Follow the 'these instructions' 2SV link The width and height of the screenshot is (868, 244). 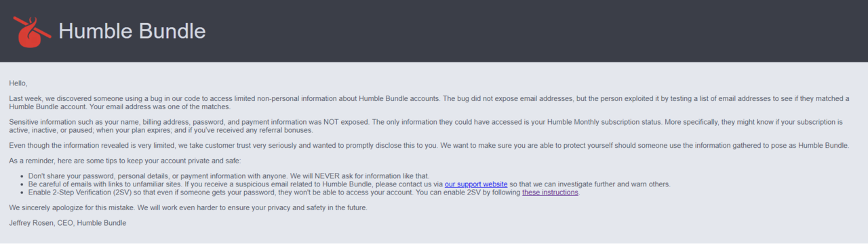coord(550,192)
